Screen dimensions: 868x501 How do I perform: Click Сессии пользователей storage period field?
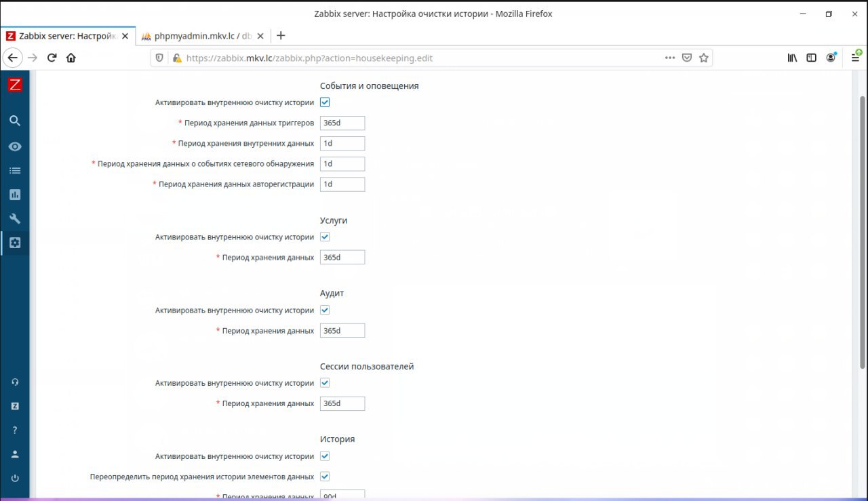tap(342, 403)
